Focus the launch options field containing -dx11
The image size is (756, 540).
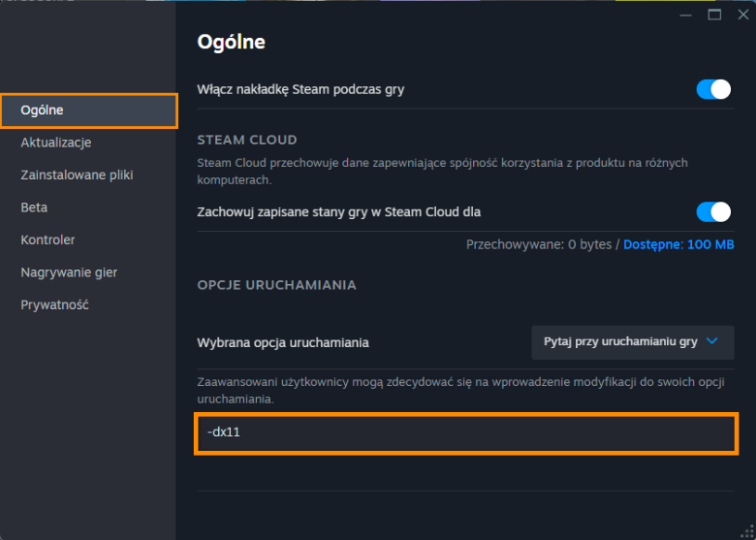pos(466,433)
